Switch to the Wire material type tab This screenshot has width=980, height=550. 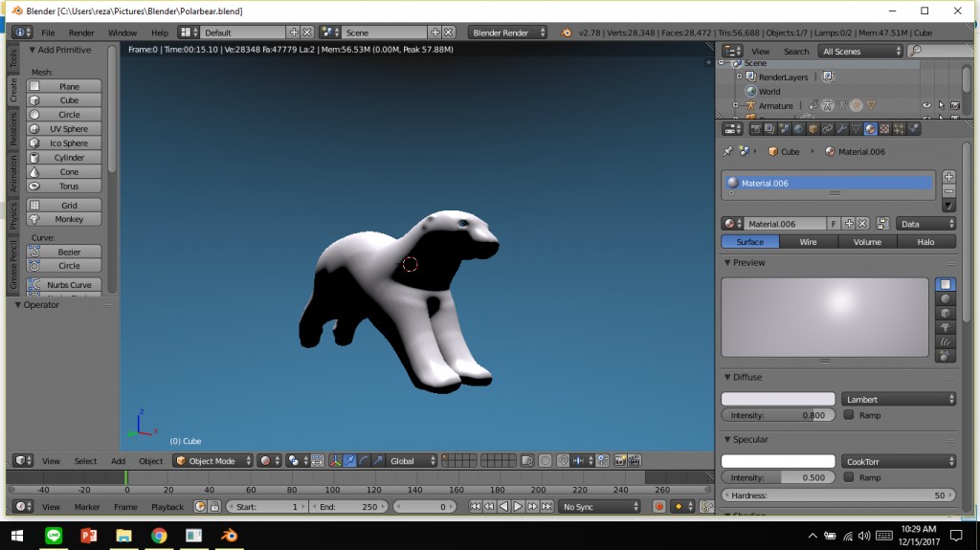[x=808, y=242]
